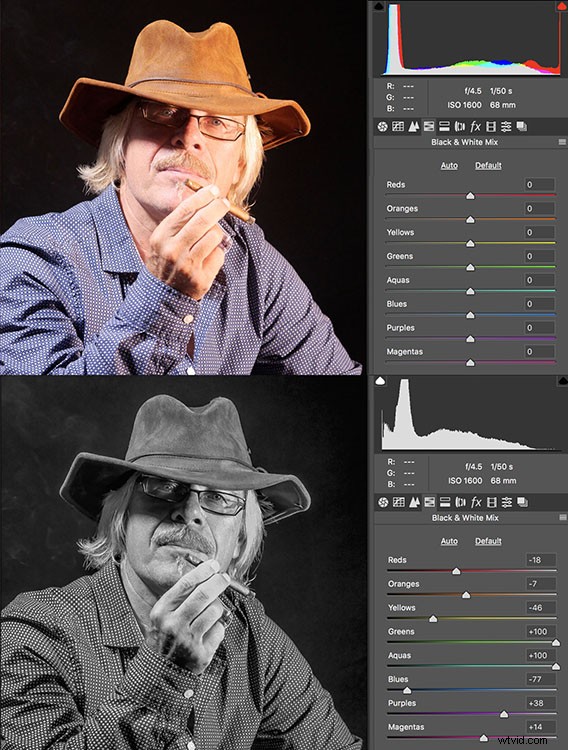The height and width of the screenshot is (750, 568).
Task: Open Camera Calibration icon in the grayscale-histogram panel
Action: [x=491, y=502]
